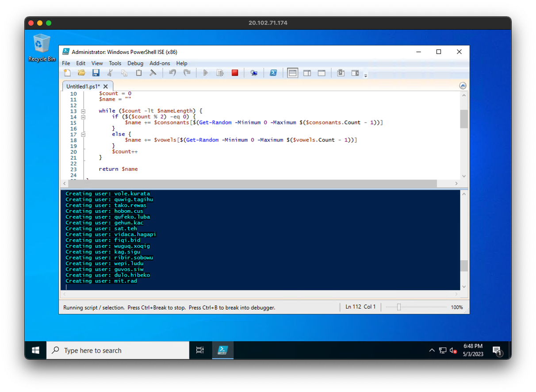Collapse the while loop code block

tap(83, 111)
